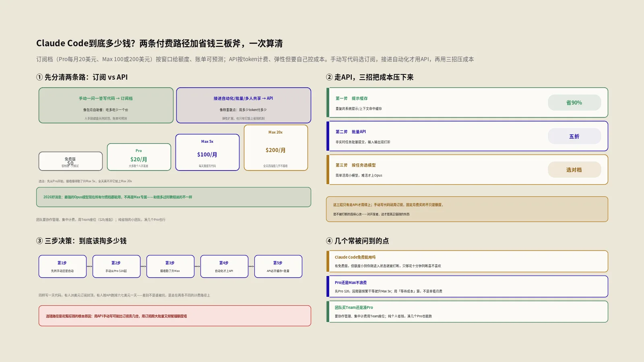Click the text '重复的系统提示/上下文命中缓存'

[x=359, y=109]
